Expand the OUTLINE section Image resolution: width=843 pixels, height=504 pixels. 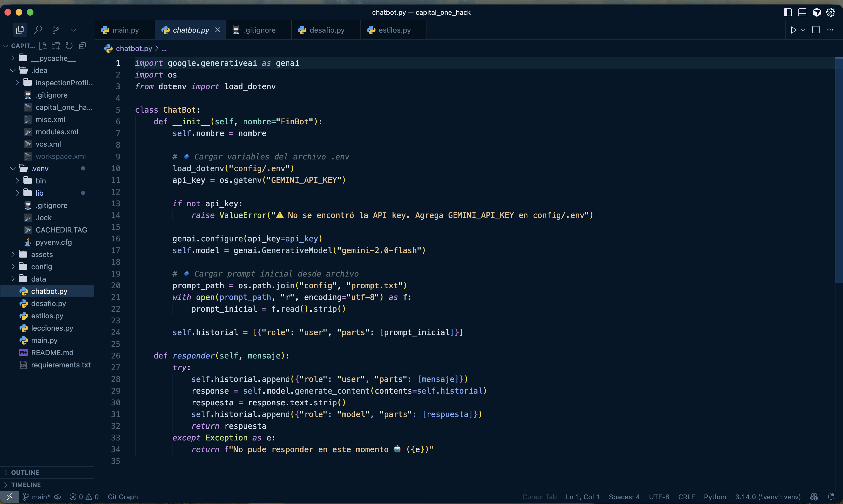point(25,472)
